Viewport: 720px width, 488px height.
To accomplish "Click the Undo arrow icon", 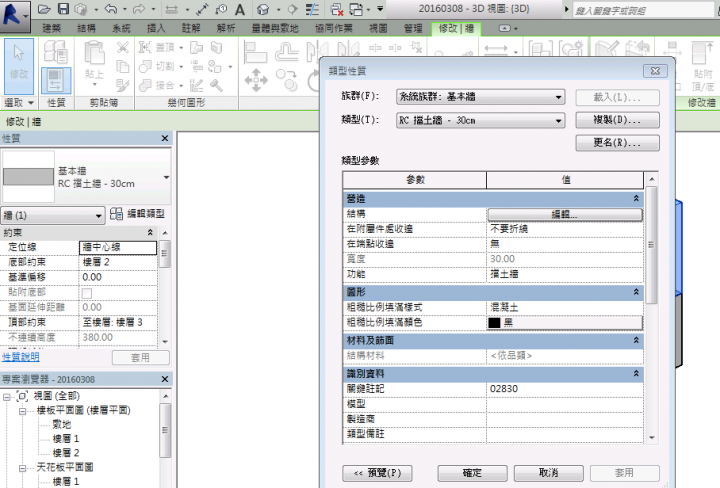I will point(111,9).
